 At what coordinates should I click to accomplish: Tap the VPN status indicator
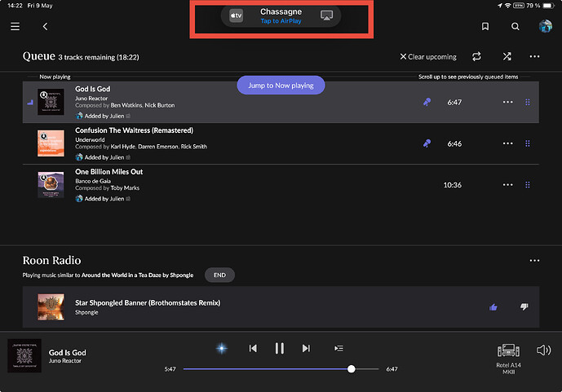519,6
